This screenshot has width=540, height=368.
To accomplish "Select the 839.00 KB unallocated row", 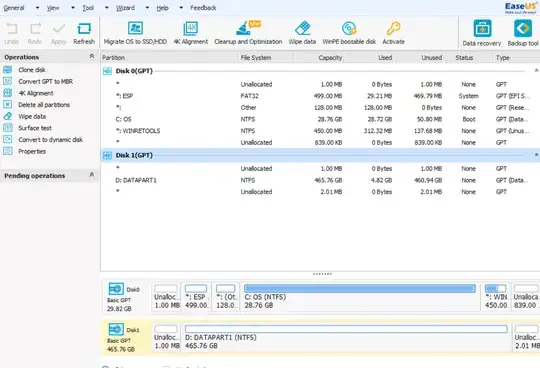I will click(320, 143).
